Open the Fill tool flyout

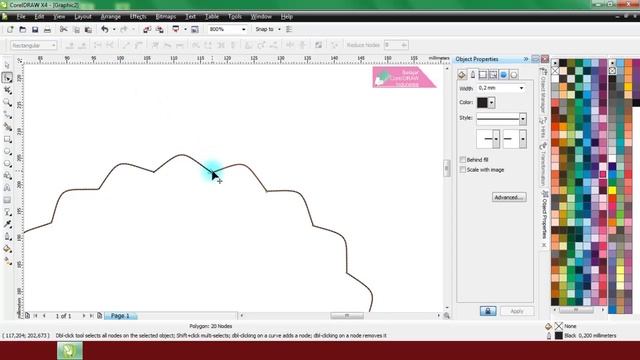tap(7, 249)
